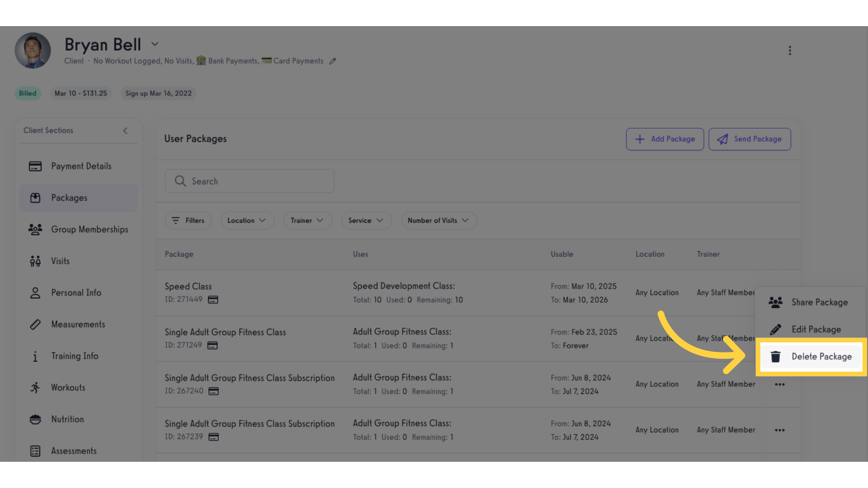Click the card icon beside ID: 267240
Viewport: 868px width, 488px height.
tap(213, 391)
